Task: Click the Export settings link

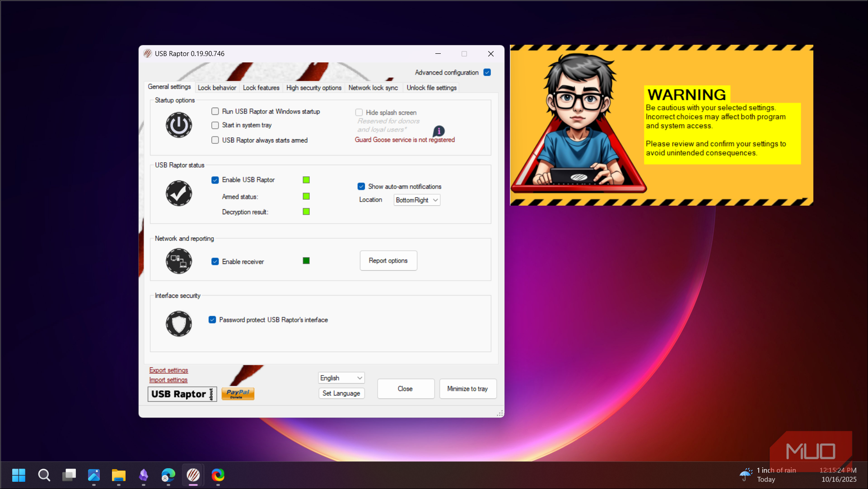Action: pyautogui.click(x=168, y=370)
